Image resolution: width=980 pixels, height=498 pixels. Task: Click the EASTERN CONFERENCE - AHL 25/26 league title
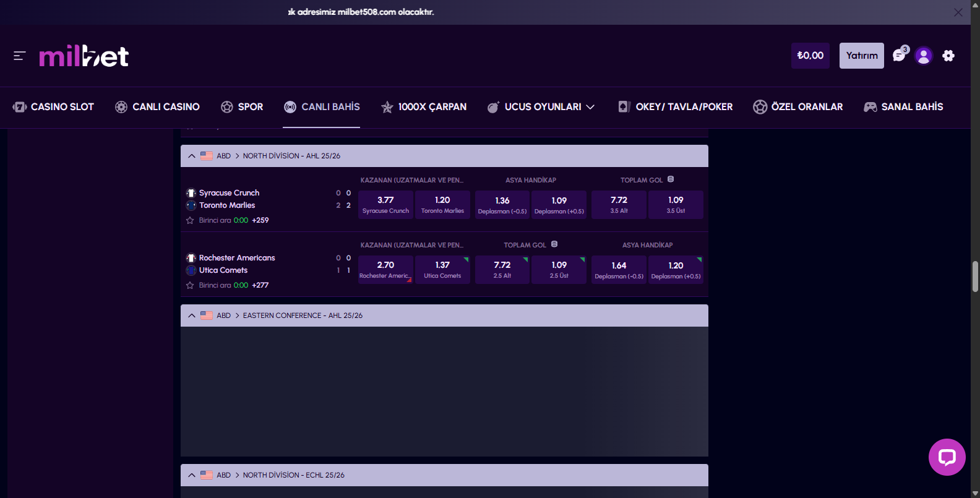point(303,316)
